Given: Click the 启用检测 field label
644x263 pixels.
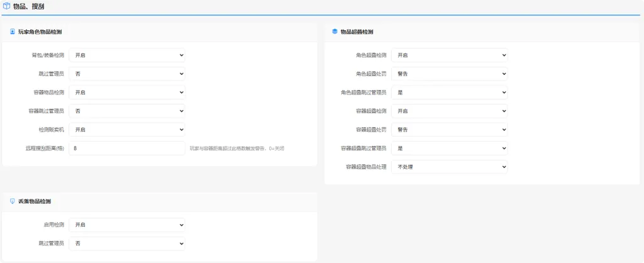Looking at the screenshot, I should 54,225.
